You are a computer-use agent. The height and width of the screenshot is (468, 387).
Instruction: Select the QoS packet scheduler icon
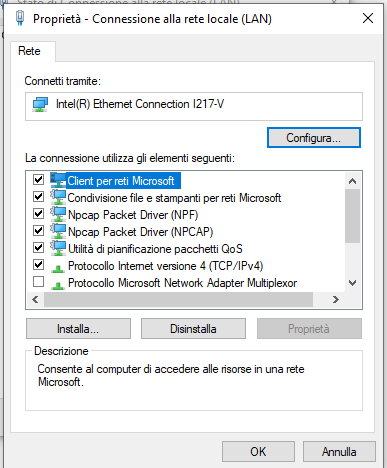(58, 248)
